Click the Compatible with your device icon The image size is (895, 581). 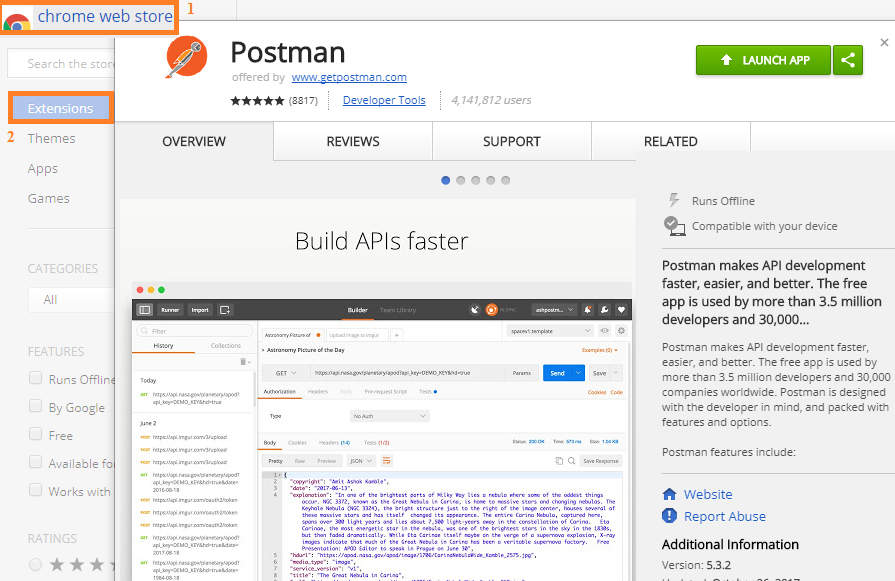pos(674,226)
